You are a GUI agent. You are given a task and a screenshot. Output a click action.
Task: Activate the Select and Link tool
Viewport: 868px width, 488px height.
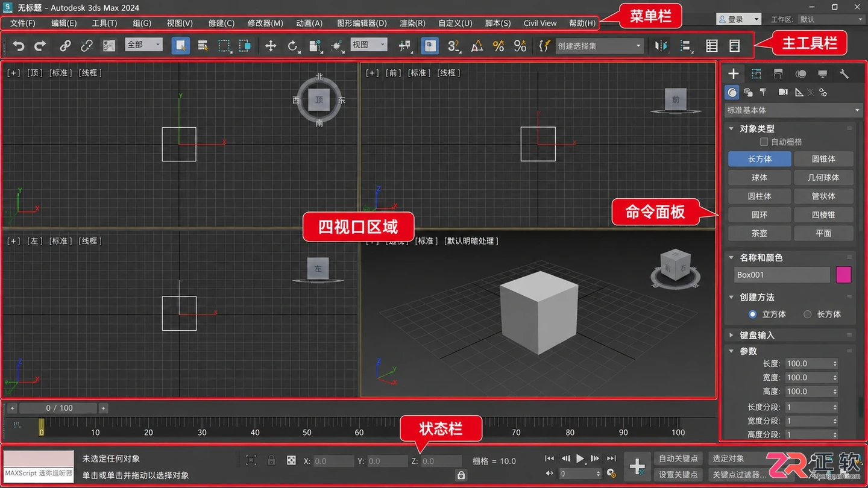pos(65,46)
